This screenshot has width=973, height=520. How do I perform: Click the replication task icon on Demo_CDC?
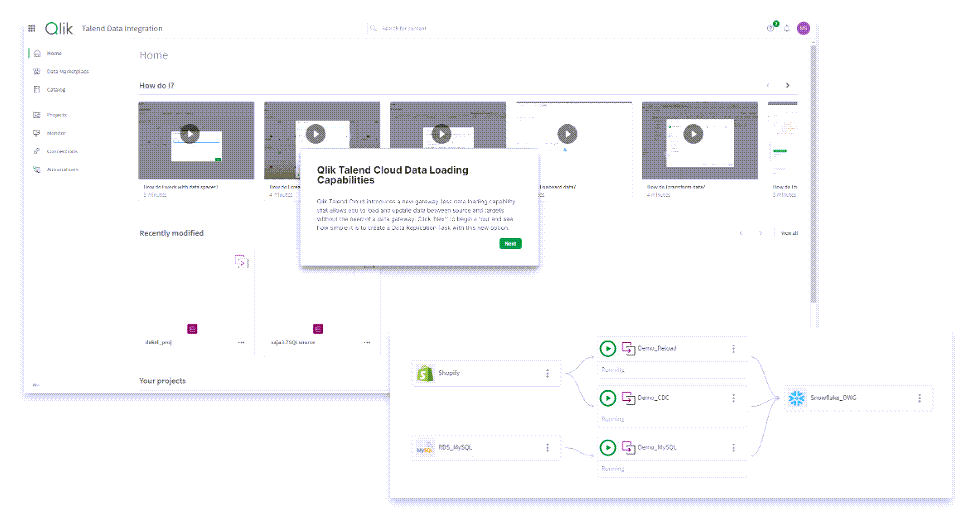[628, 398]
